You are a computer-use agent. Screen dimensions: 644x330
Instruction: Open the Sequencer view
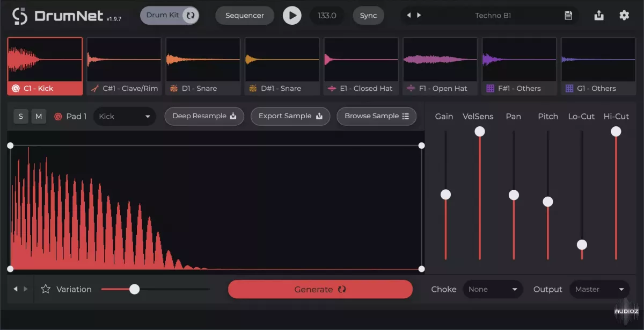(x=245, y=16)
